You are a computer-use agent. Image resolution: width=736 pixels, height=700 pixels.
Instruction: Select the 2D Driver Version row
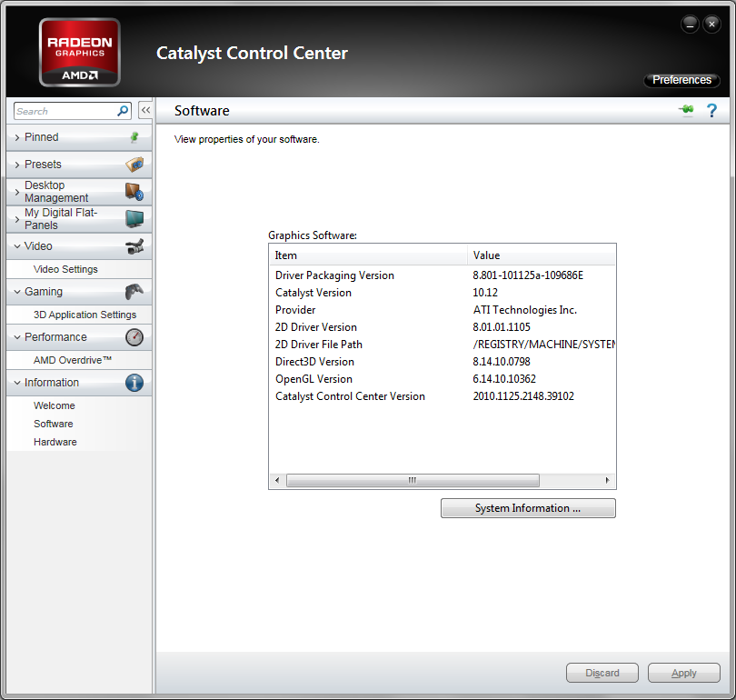point(443,327)
